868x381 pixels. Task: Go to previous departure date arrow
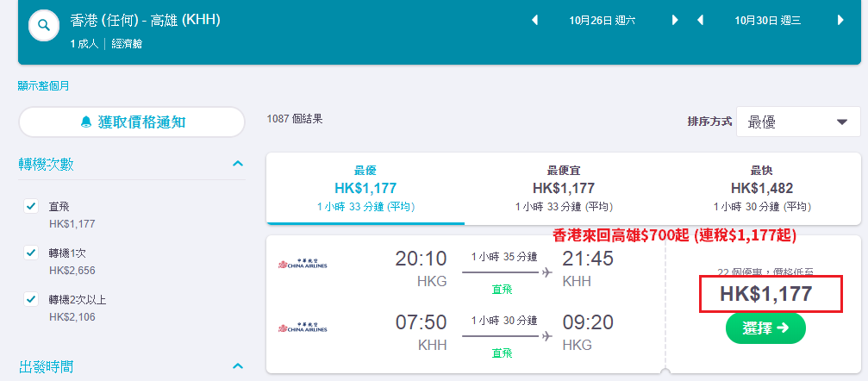coord(534,21)
